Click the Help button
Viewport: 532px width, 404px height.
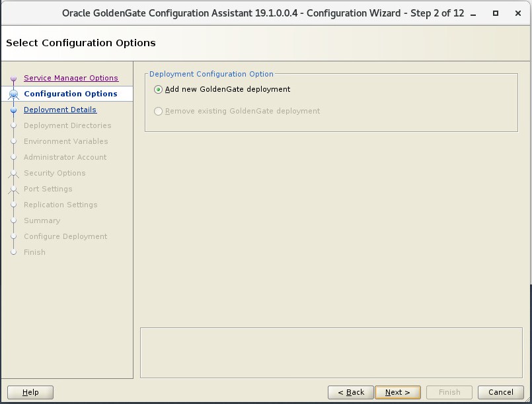(x=30, y=392)
